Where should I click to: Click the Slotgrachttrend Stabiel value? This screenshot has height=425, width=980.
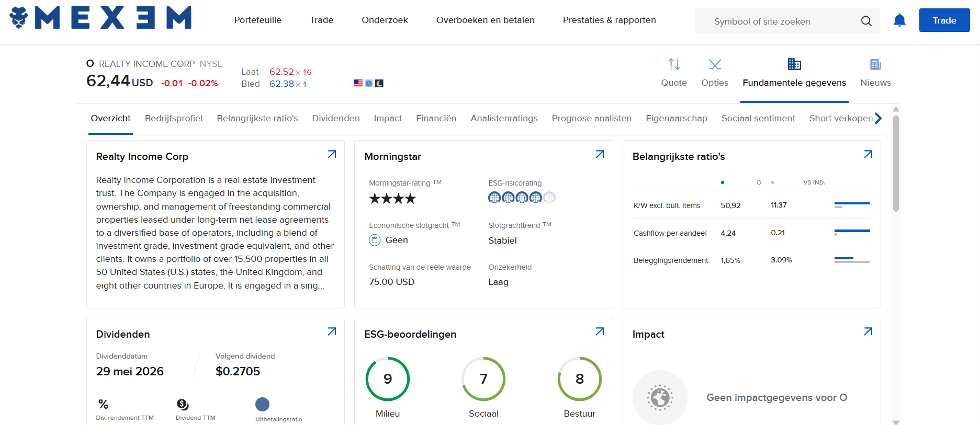[x=502, y=240]
